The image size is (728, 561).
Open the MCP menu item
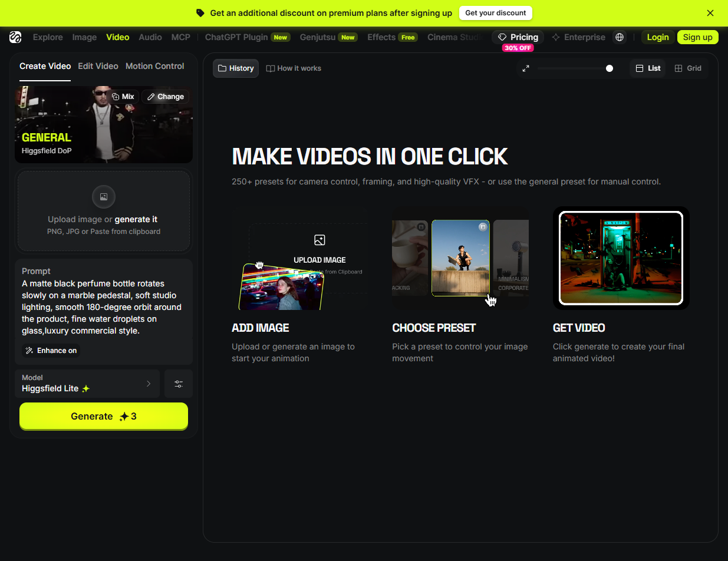point(181,37)
